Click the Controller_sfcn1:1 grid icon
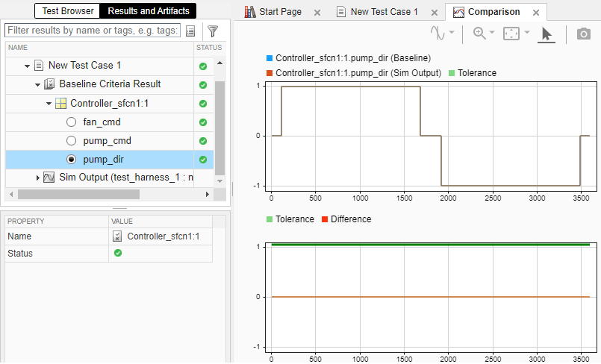The image size is (601, 364). tap(62, 103)
